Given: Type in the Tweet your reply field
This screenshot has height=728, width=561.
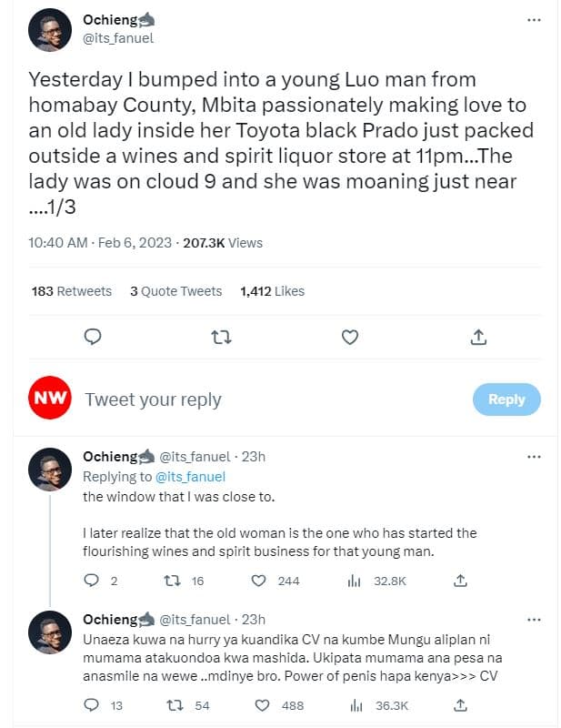Looking at the screenshot, I should 273,399.
